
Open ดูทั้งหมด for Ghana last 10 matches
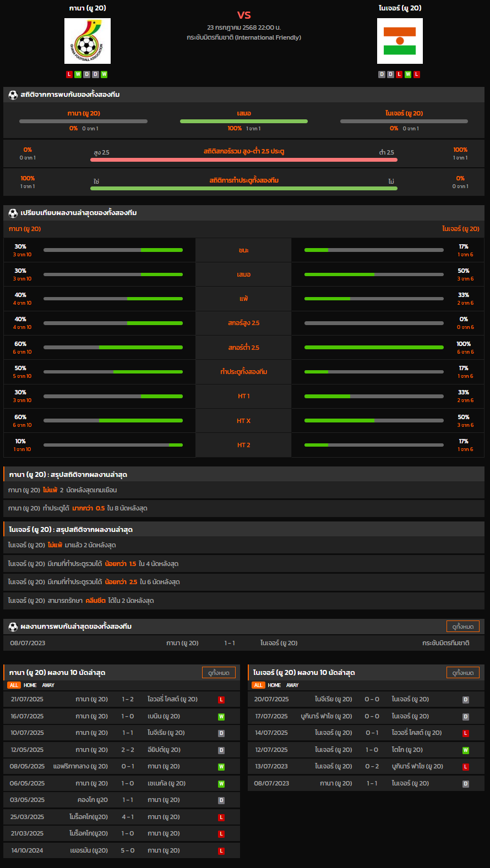point(219,673)
